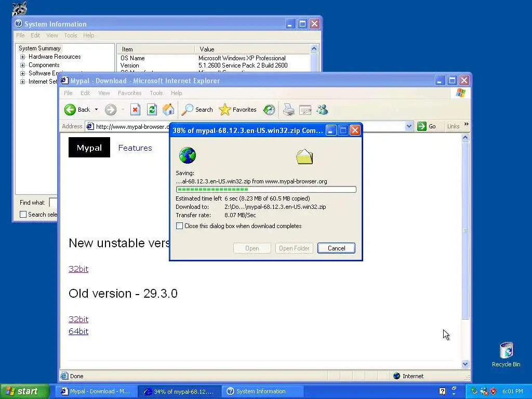Open File menu in Internet Explorer

[x=68, y=93]
